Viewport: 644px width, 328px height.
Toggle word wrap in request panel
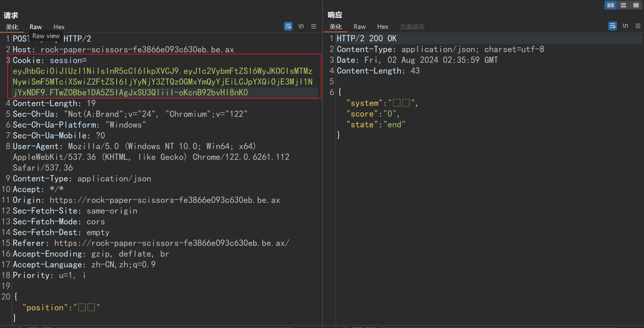[288, 26]
